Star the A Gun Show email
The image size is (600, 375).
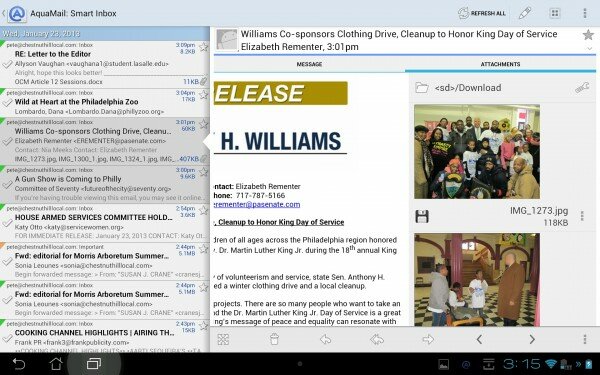pyautogui.click(x=204, y=172)
